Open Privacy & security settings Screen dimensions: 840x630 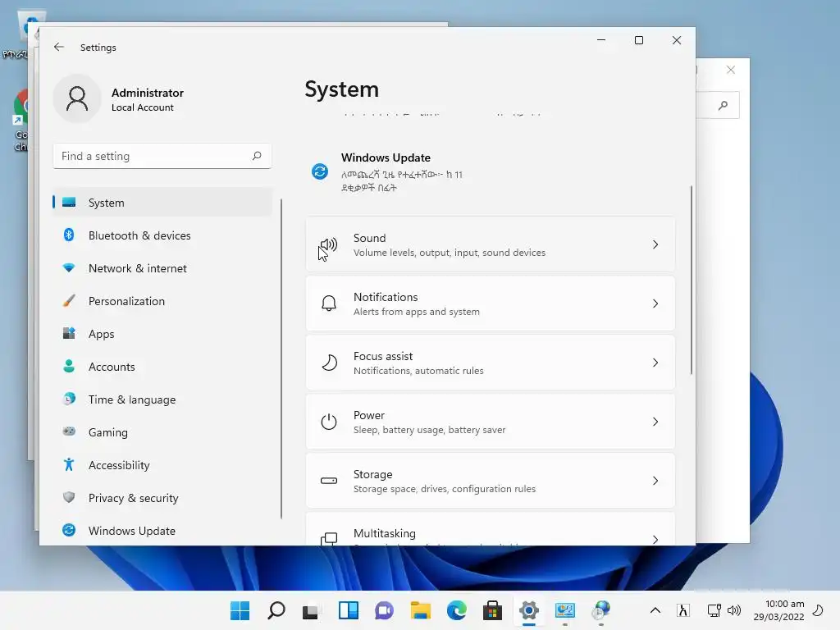point(162,498)
